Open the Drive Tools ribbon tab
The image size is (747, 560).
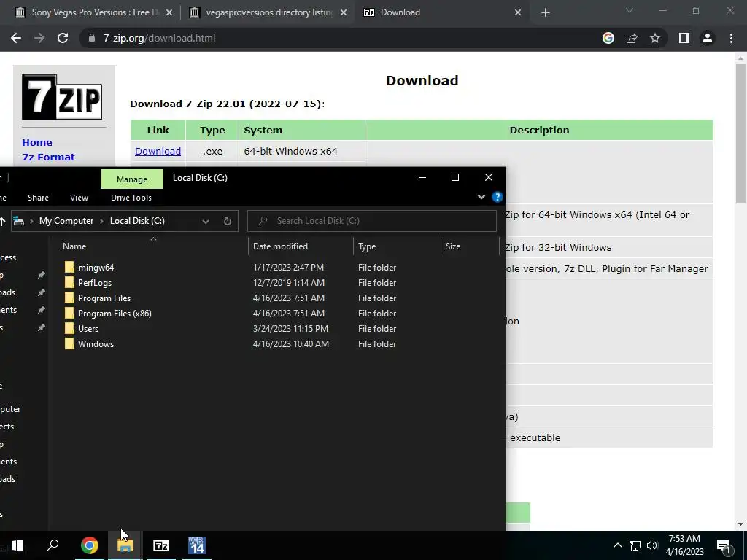131,198
